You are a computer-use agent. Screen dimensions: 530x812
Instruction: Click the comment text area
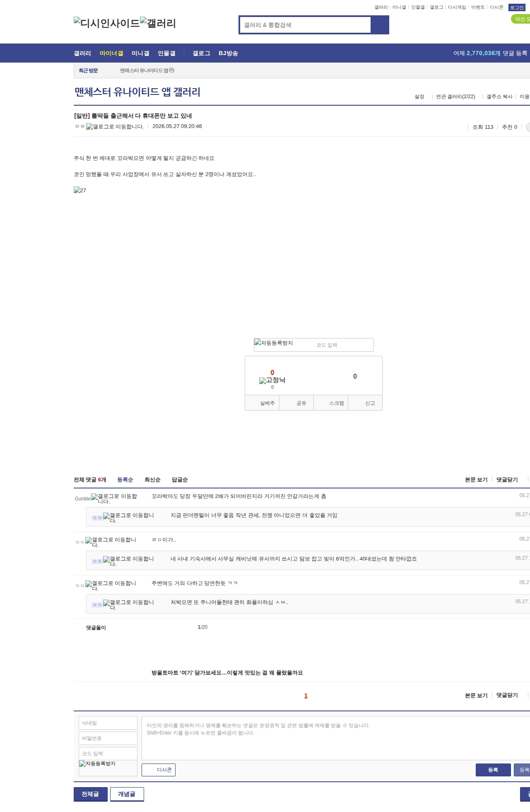(336, 738)
